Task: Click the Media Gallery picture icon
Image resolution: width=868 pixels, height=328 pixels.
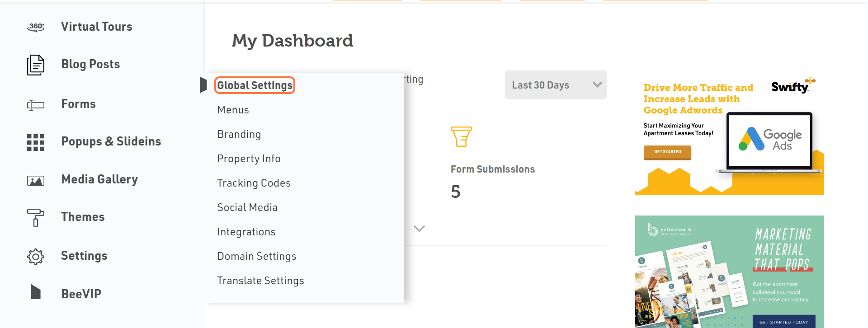Action: 36,181
